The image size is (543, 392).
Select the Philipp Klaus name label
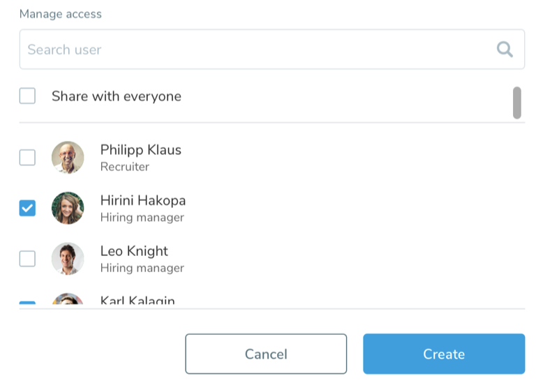[140, 150]
